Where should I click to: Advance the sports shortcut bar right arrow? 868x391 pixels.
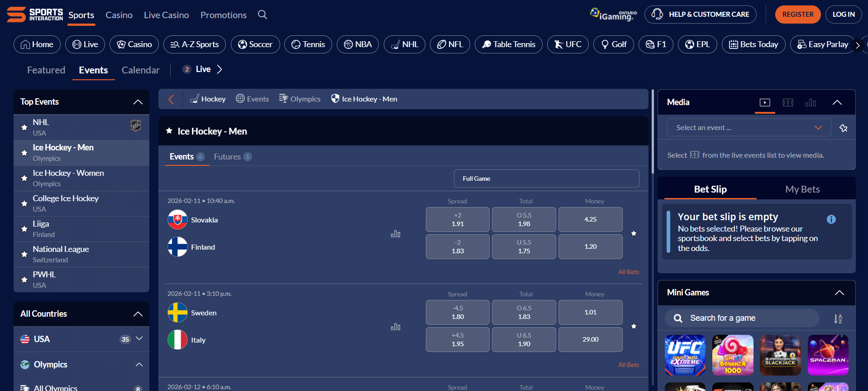(858, 45)
